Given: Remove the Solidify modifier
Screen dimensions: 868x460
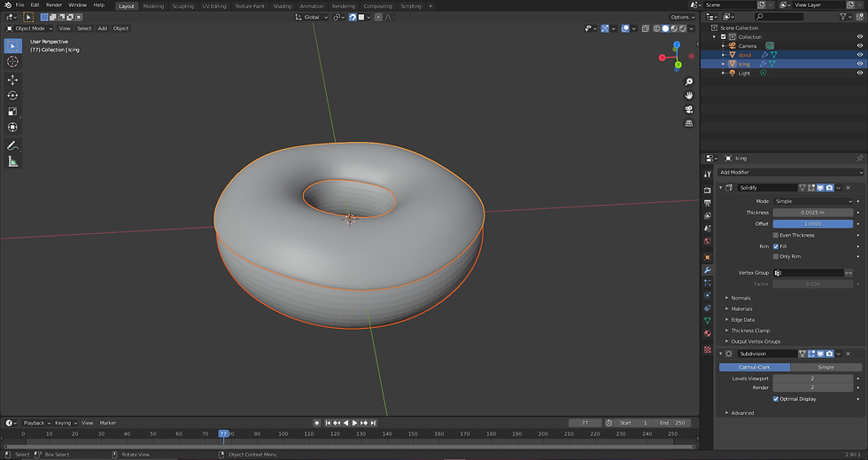Looking at the screenshot, I should pyautogui.click(x=849, y=188).
